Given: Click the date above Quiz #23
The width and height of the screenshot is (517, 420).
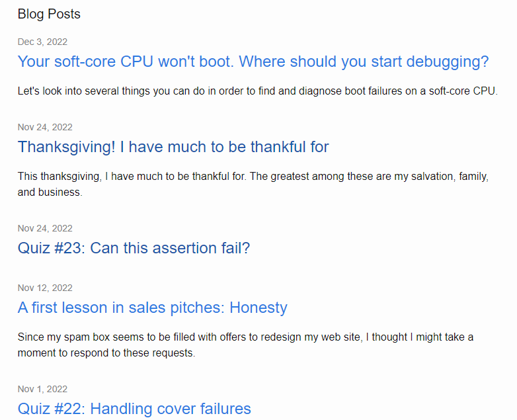Looking at the screenshot, I should pos(45,228).
